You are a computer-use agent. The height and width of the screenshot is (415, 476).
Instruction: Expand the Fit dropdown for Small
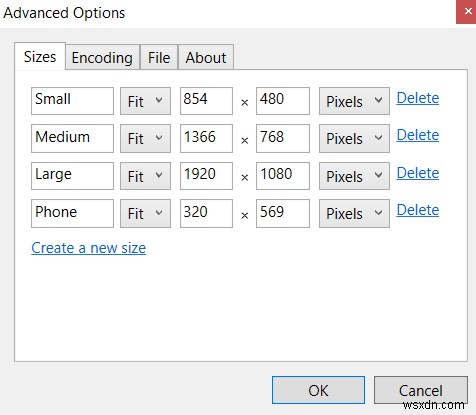[x=145, y=101]
